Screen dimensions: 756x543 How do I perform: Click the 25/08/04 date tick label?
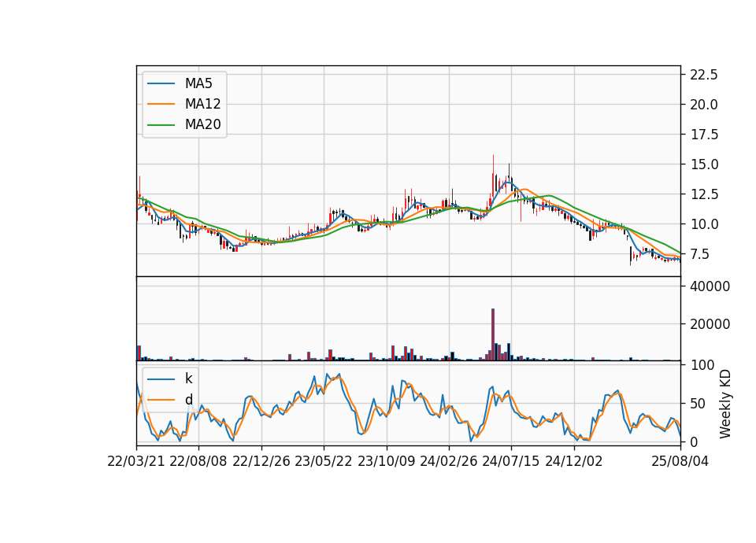pyautogui.click(x=680, y=461)
